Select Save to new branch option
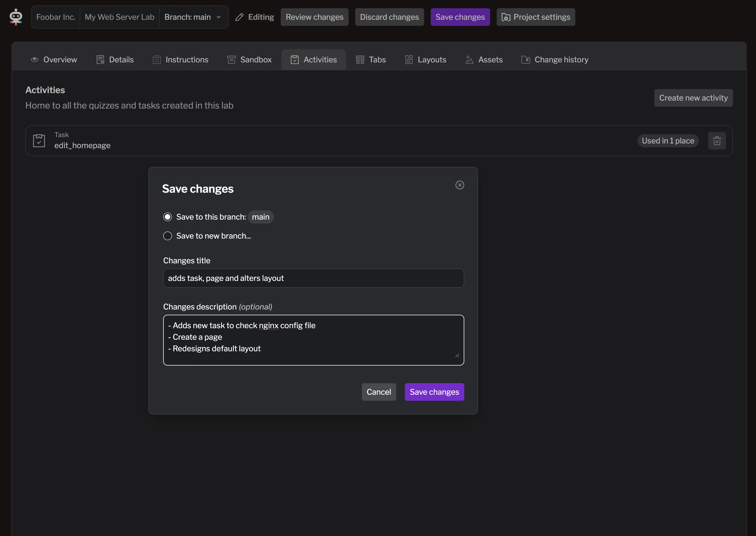 coord(168,236)
